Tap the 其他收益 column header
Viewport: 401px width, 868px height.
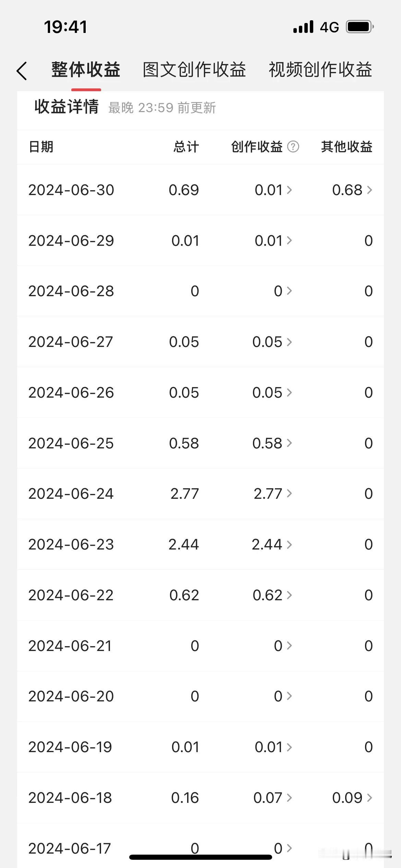pos(347,147)
